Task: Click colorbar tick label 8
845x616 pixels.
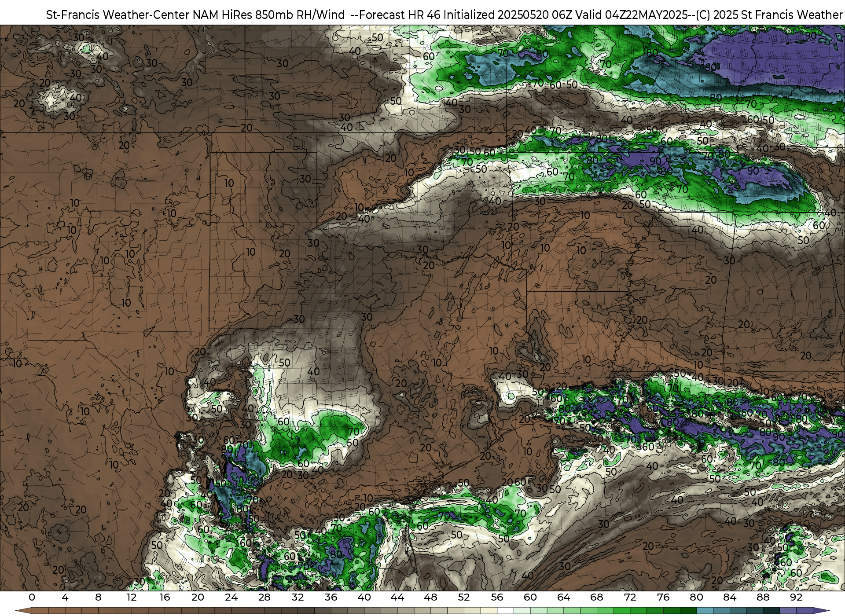Action: tap(98, 598)
